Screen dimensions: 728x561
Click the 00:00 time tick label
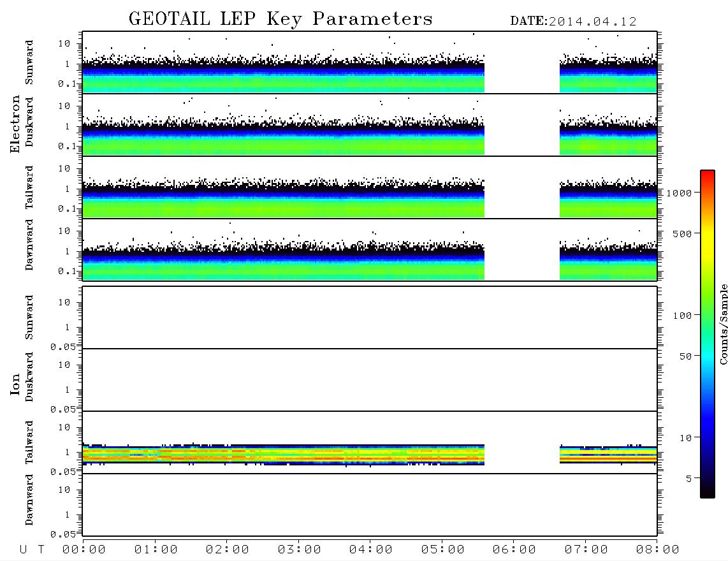coord(84,550)
